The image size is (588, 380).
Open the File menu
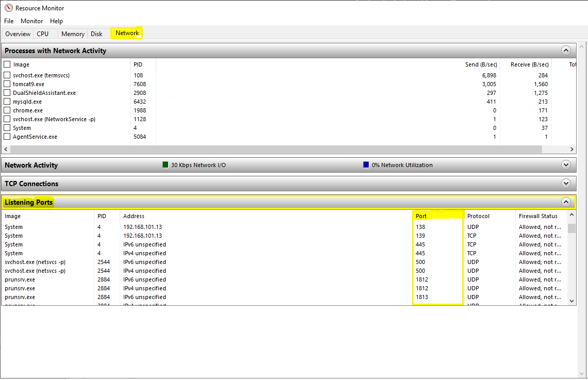(x=9, y=21)
